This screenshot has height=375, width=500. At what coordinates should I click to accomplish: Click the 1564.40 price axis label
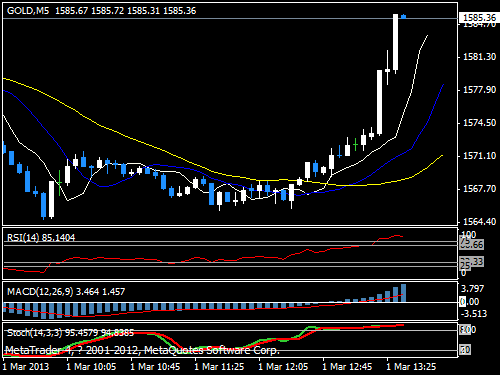(x=479, y=222)
